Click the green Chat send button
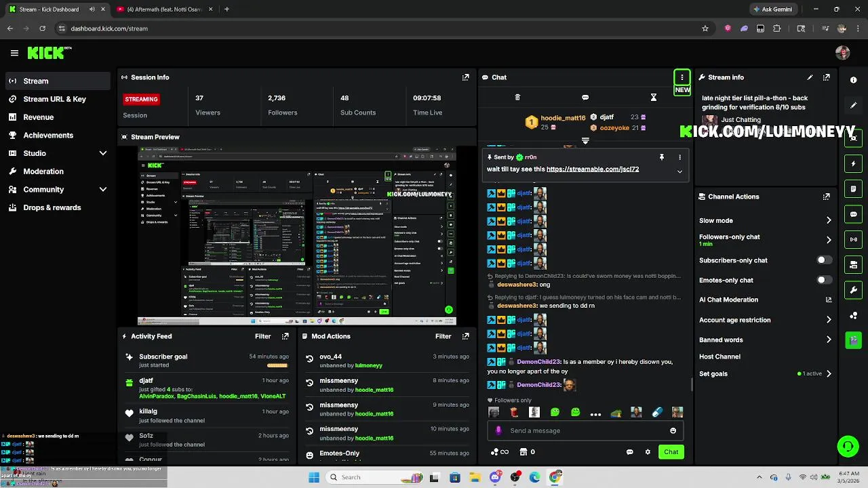Viewport: 868px width, 488px height. point(671,452)
